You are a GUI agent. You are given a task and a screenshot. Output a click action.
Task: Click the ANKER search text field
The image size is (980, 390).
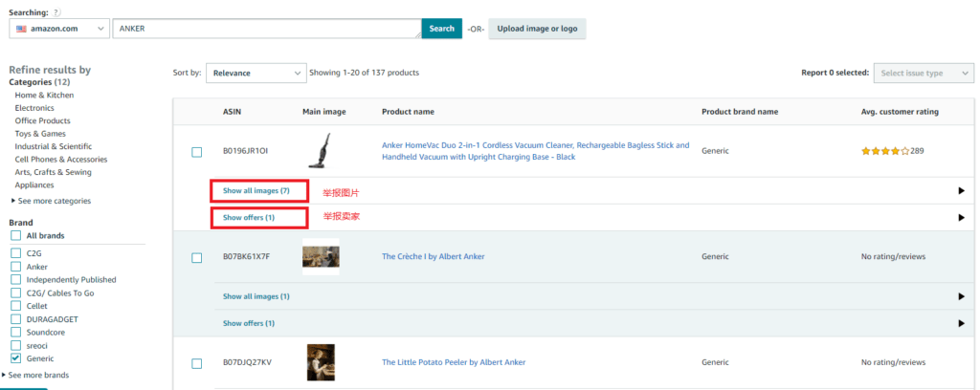click(x=267, y=29)
